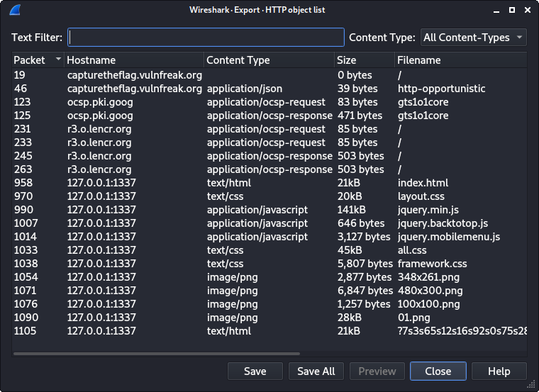Screen dimensions: 539x392
Task: Click the 83 bytes size cell
Action: 357,102
